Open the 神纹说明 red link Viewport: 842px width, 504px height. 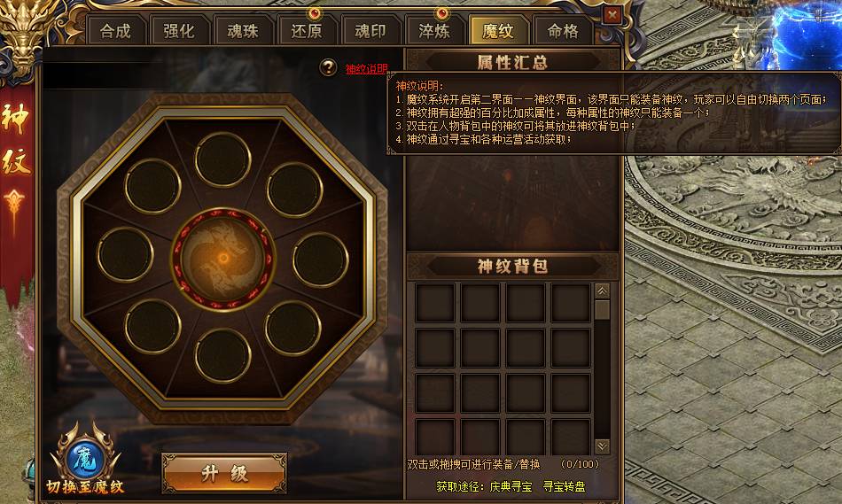click(366, 69)
